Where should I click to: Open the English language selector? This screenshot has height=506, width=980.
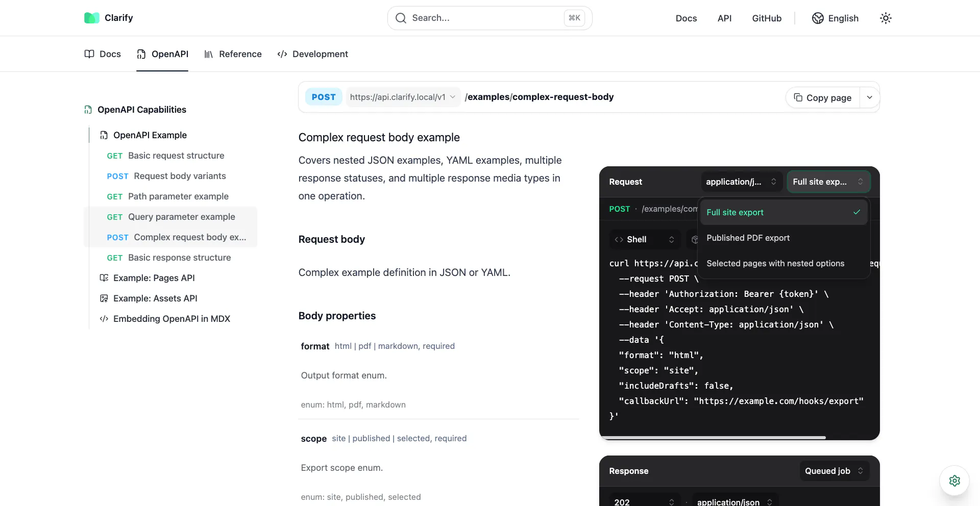click(836, 18)
